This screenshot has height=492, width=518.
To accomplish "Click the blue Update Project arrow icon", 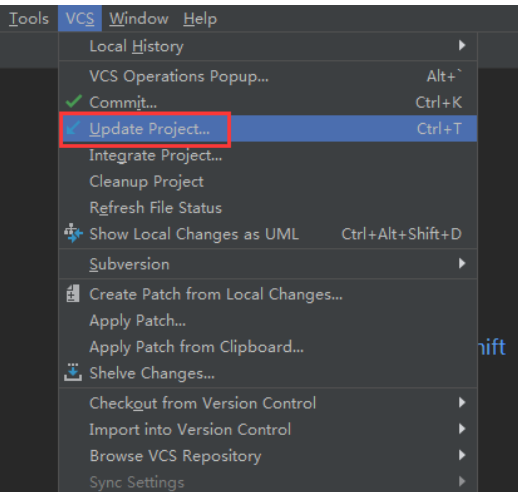I will [73, 128].
